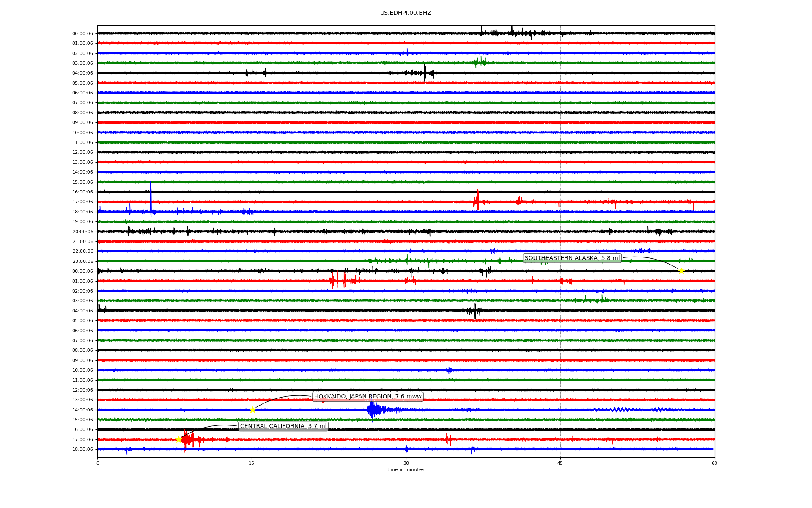This screenshot has height=508, width=812.
Task: Click the 30 minute x-axis tick label
Action: [x=406, y=463]
